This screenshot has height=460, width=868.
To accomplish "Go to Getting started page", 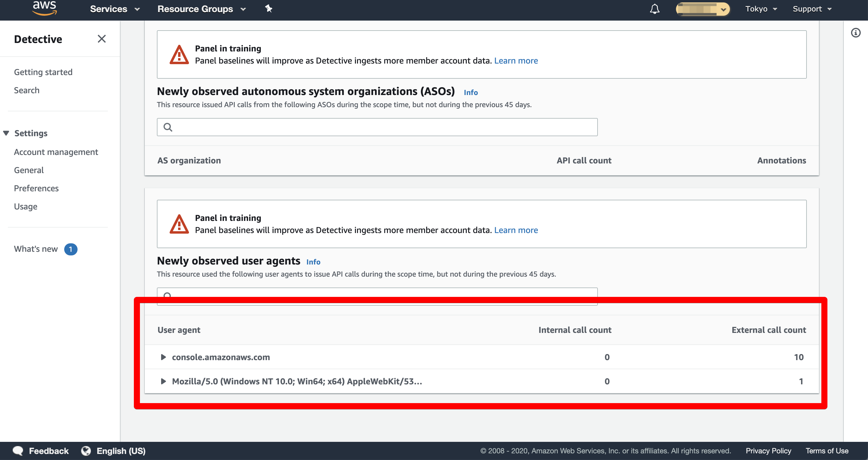I will click(43, 72).
